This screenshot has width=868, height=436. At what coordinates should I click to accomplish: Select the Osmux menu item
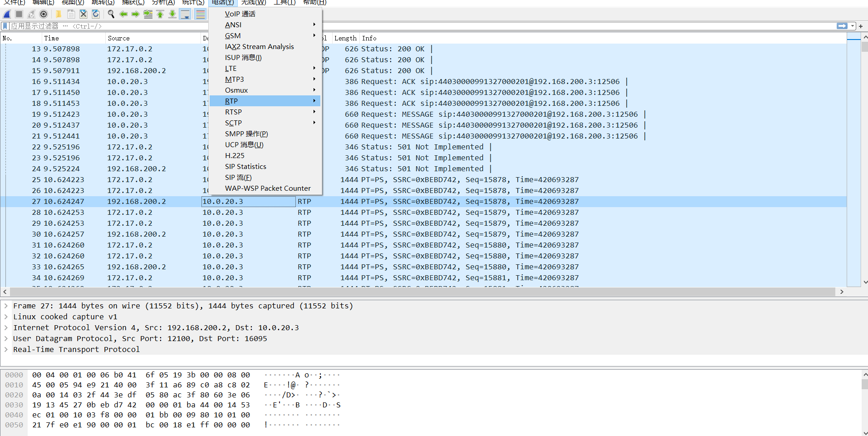265,90
